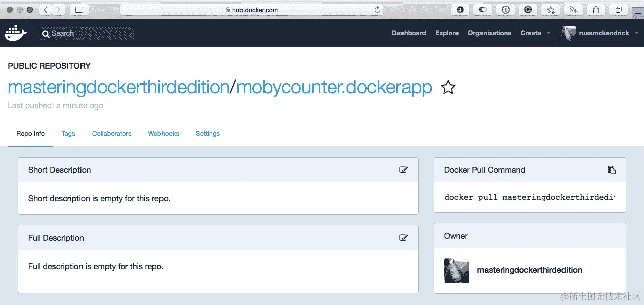Image resolution: width=644 pixels, height=305 pixels.
Task: Click the search magnifier icon
Action: (46, 33)
